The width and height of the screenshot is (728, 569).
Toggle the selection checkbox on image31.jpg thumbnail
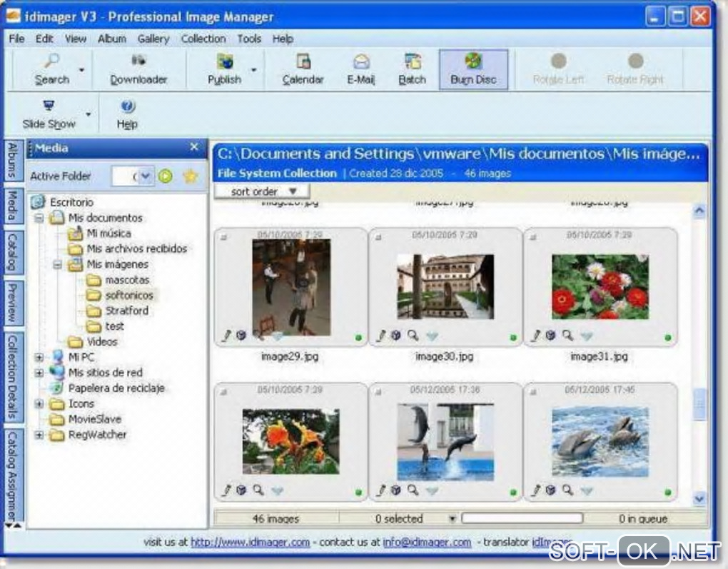pos(533,237)
